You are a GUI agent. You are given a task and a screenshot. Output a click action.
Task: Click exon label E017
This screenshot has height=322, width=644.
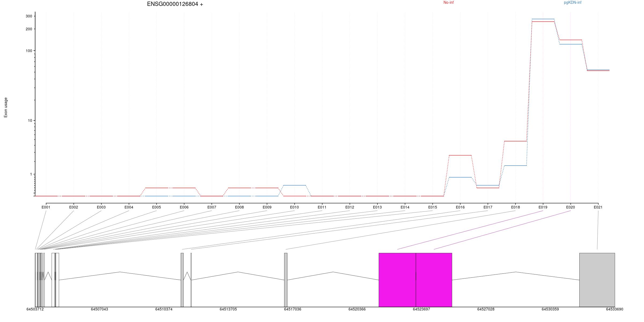click(488, 207)
